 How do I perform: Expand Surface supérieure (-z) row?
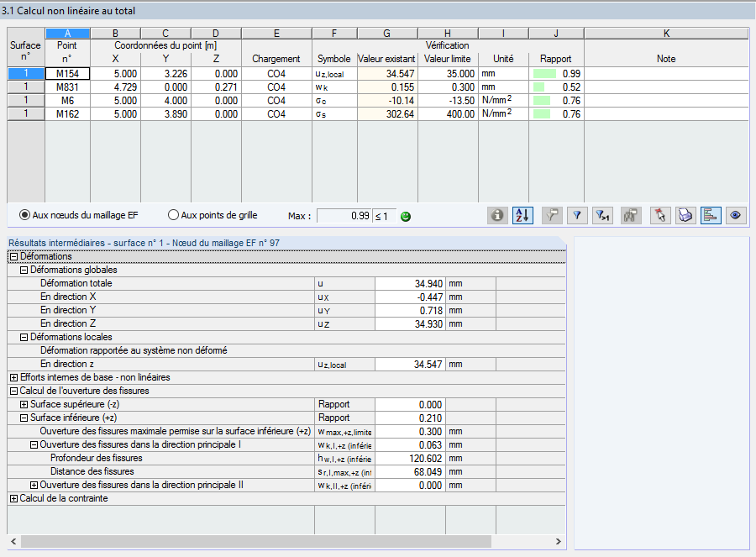pos(24,405)
